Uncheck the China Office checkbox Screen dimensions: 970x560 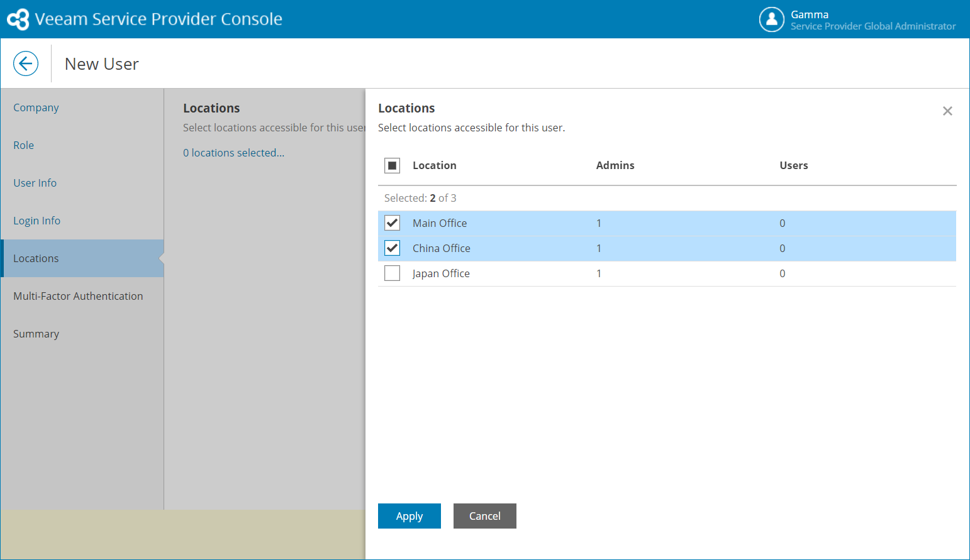[x=392, y=248]
